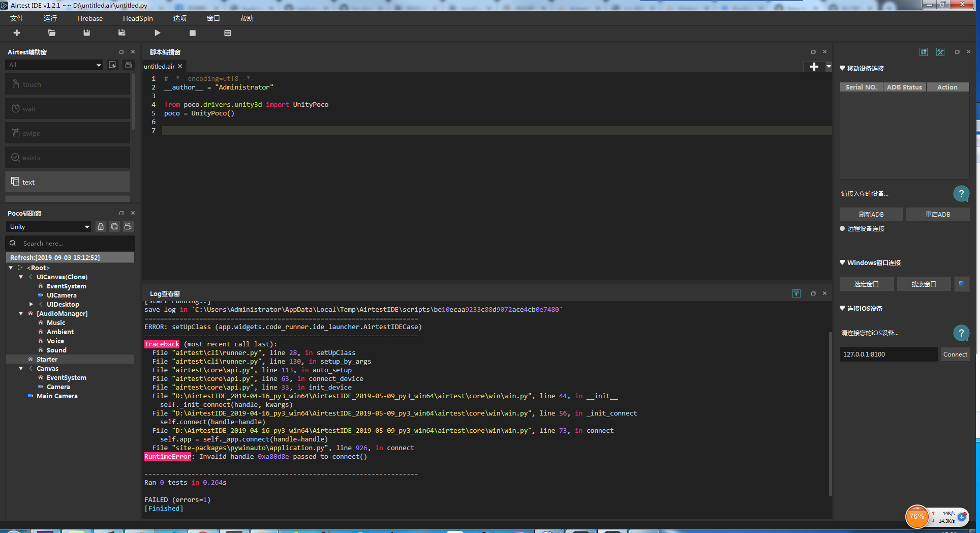Open help for mobile device connection

(961, 194)
